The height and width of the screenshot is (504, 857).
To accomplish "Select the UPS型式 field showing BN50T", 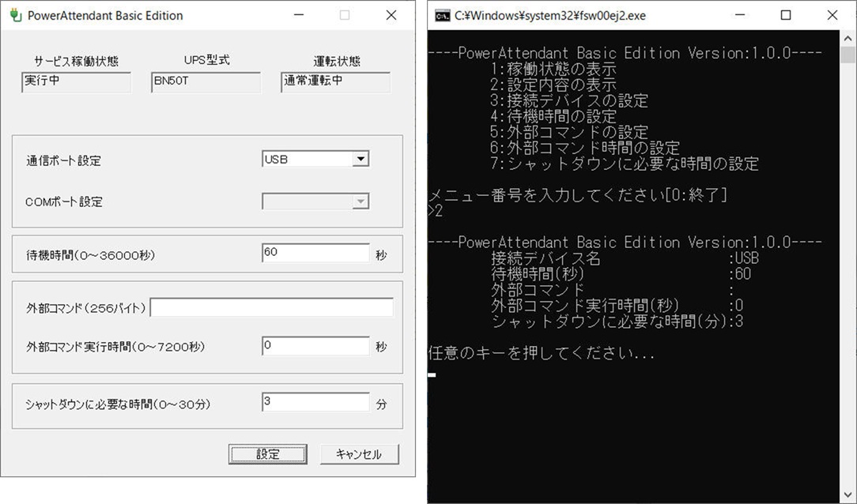I will coord(206,82).
